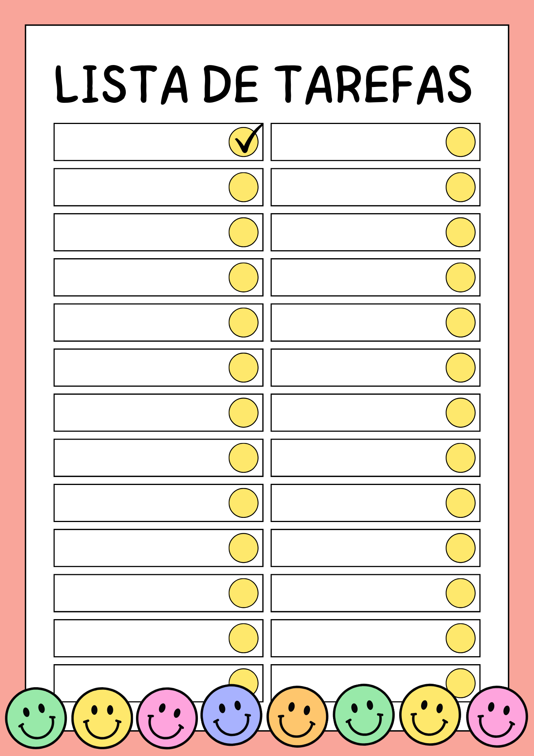This screenshot has height=756, width=534.
Task: Click the leftmost green smiley face
Action: click(36, 718)
